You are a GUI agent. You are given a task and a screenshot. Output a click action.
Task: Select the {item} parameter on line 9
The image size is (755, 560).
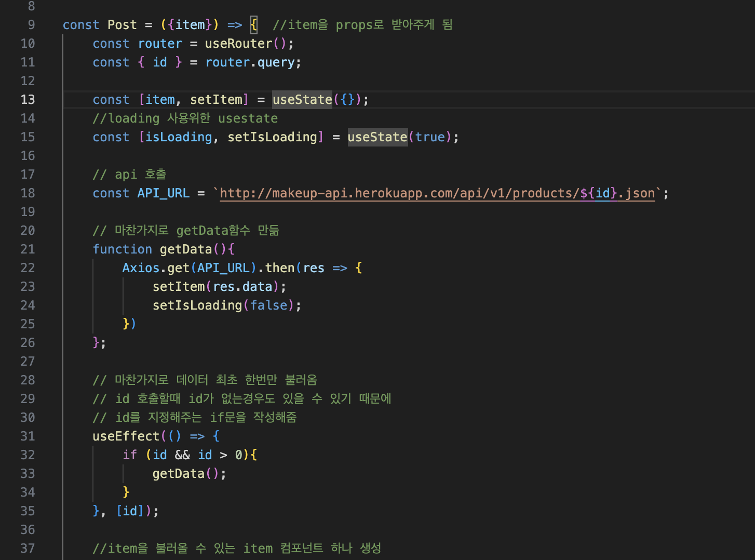[190, 25]
